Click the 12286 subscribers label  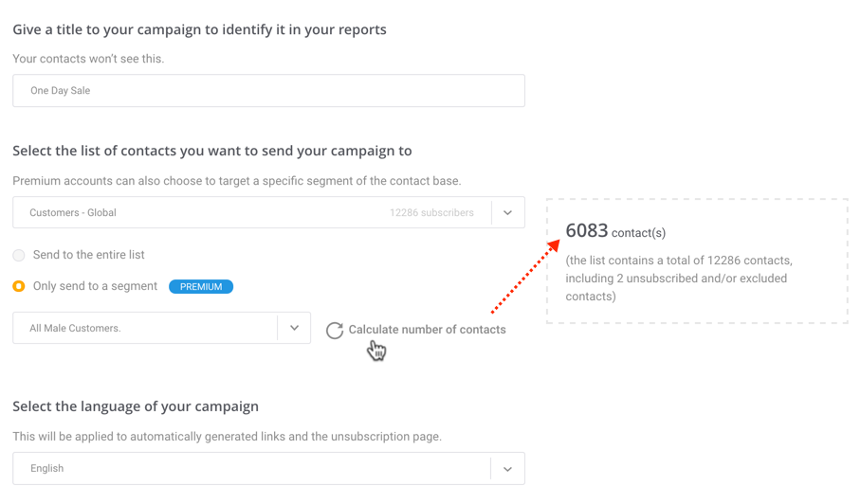(431, 213)
